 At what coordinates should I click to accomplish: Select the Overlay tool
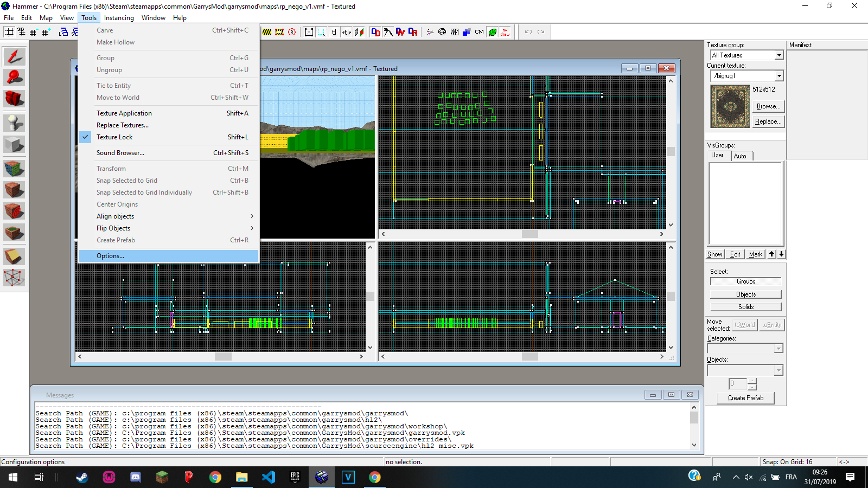(x=14, y=233)
